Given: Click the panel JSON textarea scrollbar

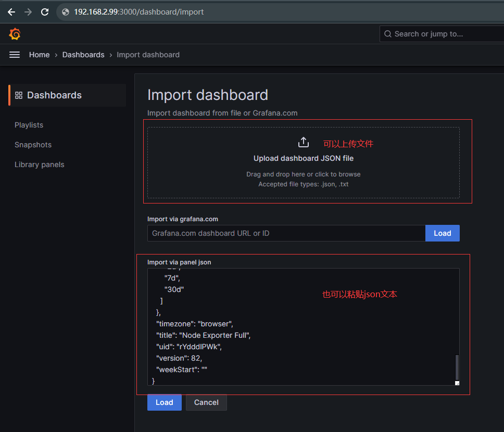Looking at the screenshot, I should pos(457,367).
